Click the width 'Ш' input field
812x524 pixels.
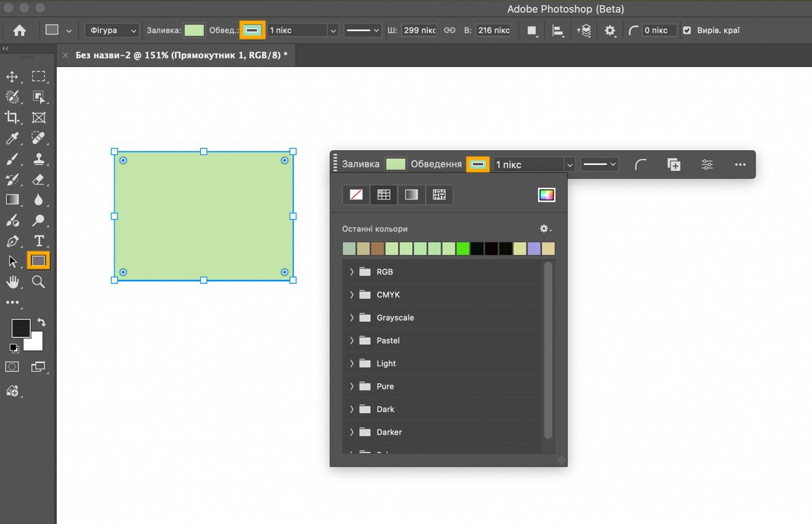[419, 30]
